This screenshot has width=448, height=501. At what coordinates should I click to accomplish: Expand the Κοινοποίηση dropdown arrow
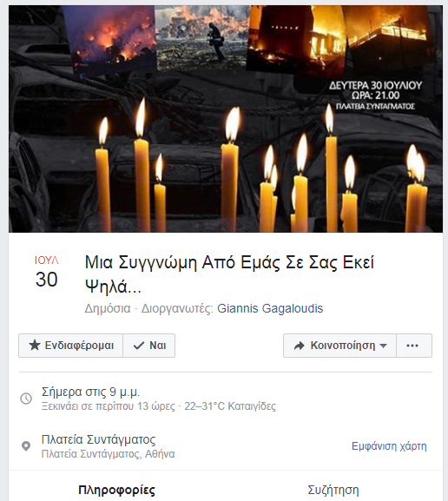[384, 346]
